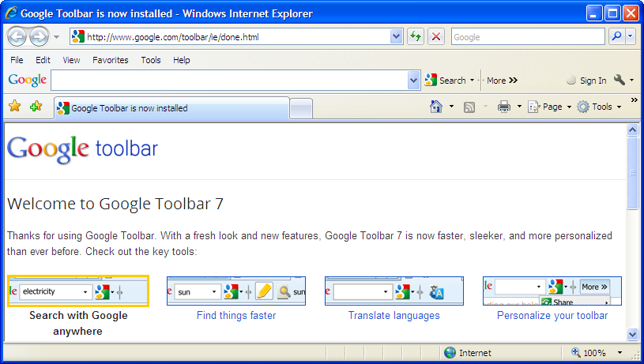The width and height of the screenshot is (644, 364).
Task: Click the vertical scrollbar down arrow
Action: tap(632, 334)
